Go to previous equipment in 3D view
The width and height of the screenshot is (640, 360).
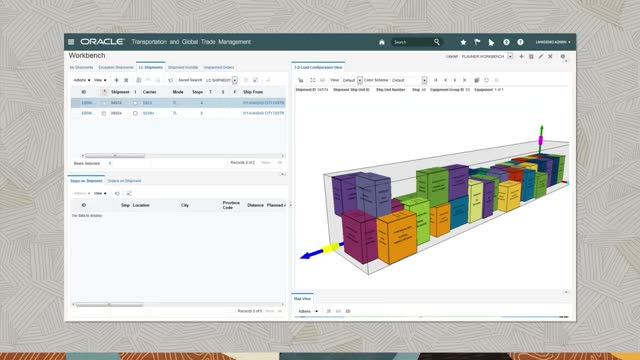[x=445, y=80]
